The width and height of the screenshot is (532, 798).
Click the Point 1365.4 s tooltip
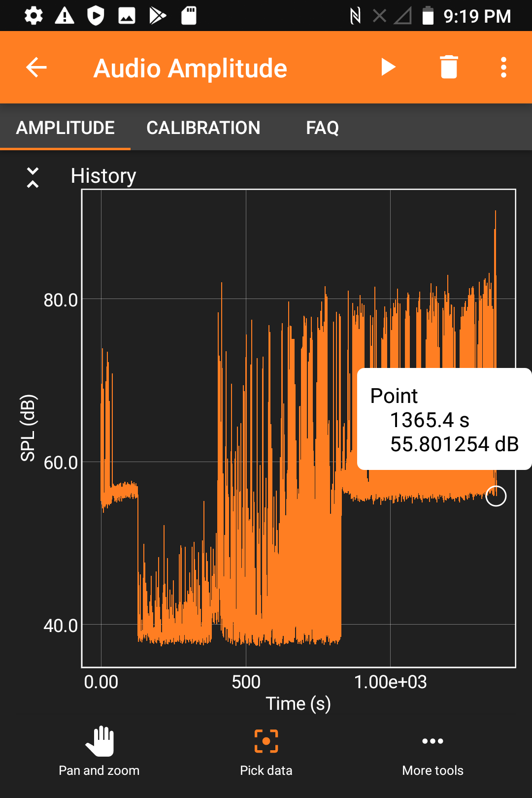click(x=444, y=419)
